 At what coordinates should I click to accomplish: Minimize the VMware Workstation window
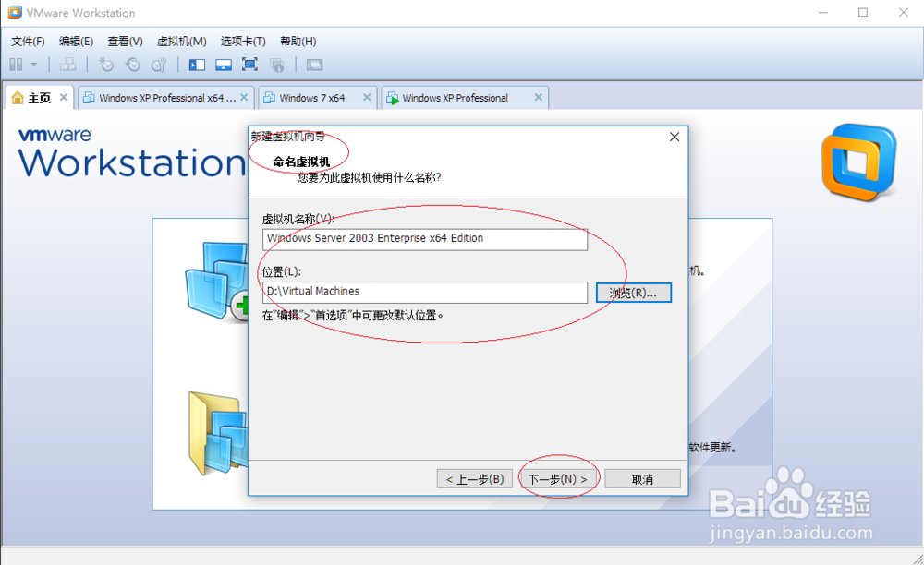[x=823, y=12]
